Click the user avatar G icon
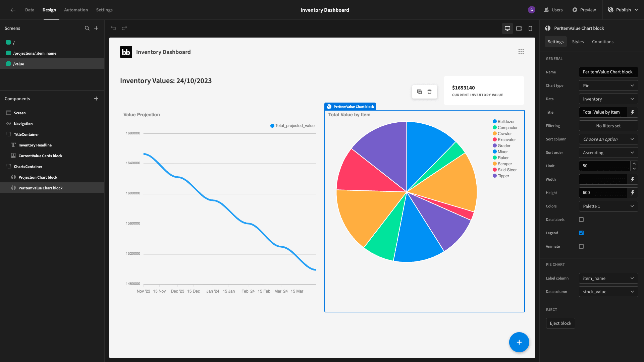Screen dimensions: 644x362 pyautogui.click(x=532, y=10)
